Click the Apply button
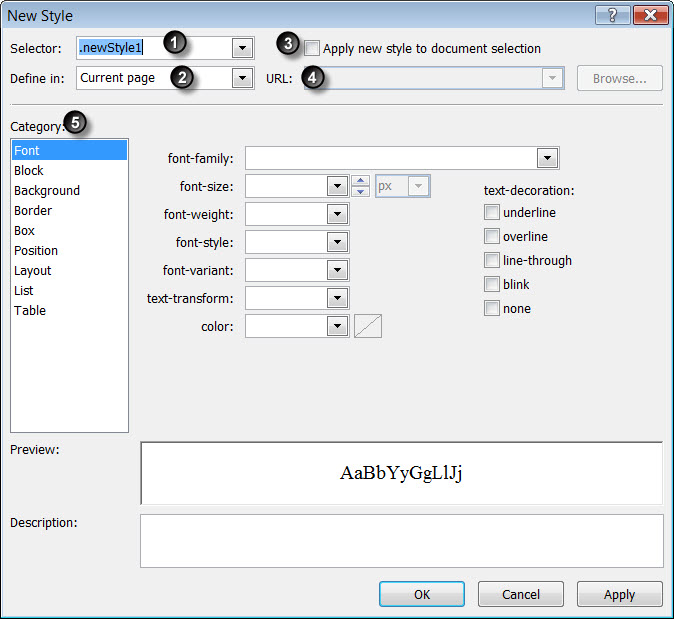674x619 pixels. tap(619, 594)
